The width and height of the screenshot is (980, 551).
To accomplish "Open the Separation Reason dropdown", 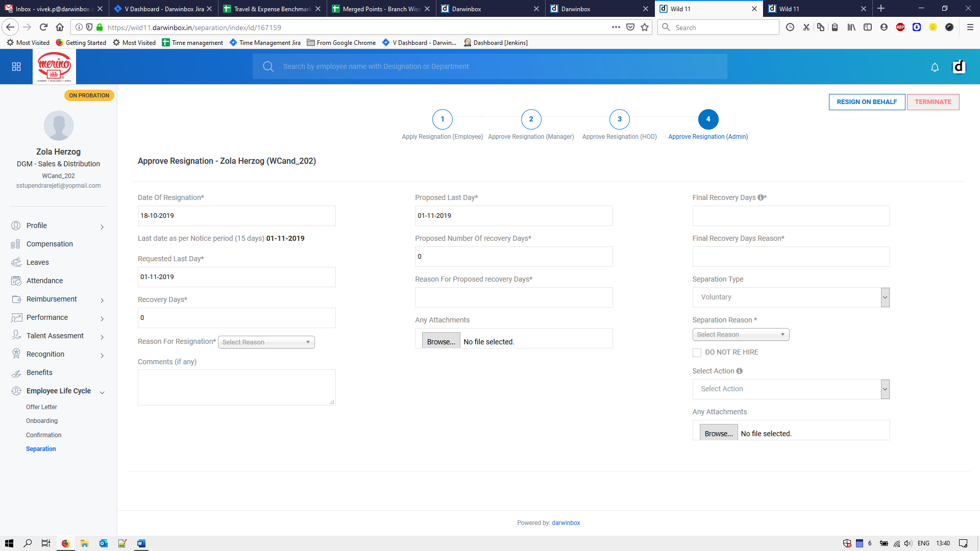I will point(741,335).
